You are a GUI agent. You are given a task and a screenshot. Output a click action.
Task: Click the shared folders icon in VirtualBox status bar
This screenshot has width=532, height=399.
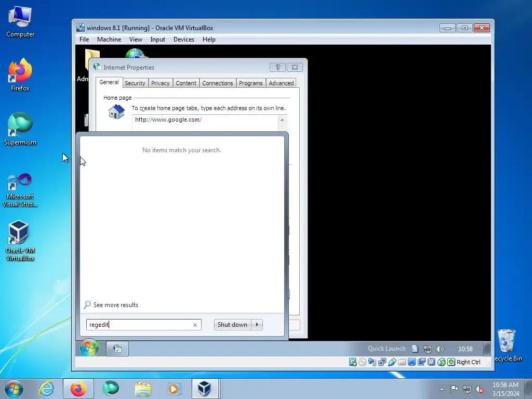tap(402, 362)
